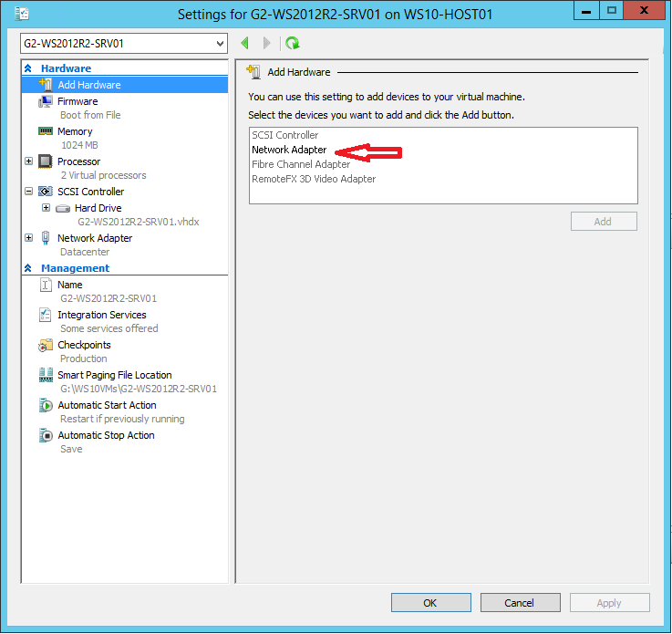Expand the Hard Drive tree node

(x=46, y=208)
